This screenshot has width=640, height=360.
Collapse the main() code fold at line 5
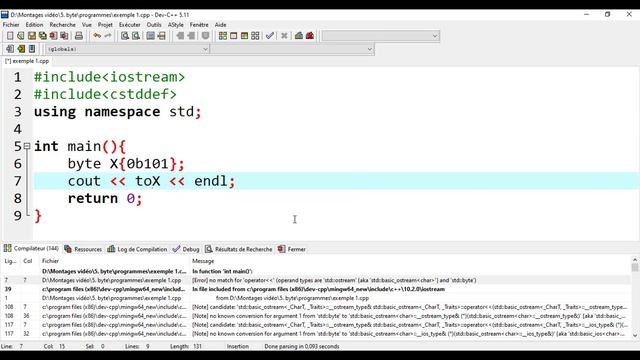tap(27, 146)
